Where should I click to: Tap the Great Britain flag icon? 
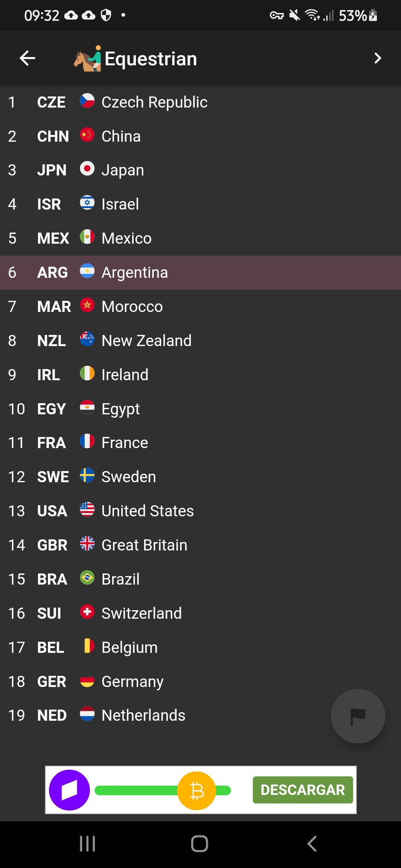pos(87,543)
